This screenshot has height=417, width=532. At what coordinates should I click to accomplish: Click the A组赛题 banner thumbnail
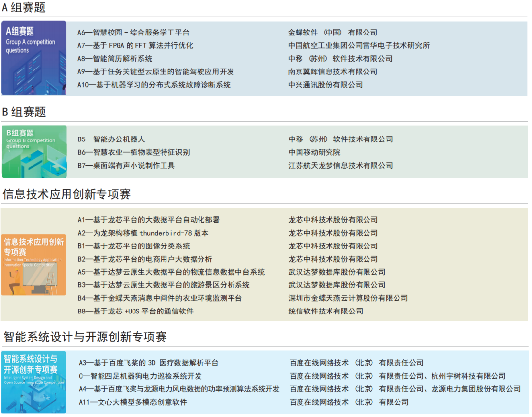pyautogui.click(x=34, y=58)
